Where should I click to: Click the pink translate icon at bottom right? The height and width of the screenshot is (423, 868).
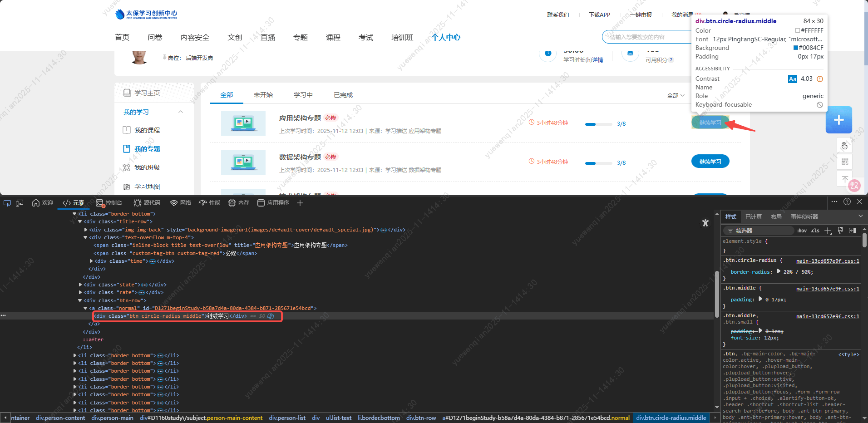854,186
